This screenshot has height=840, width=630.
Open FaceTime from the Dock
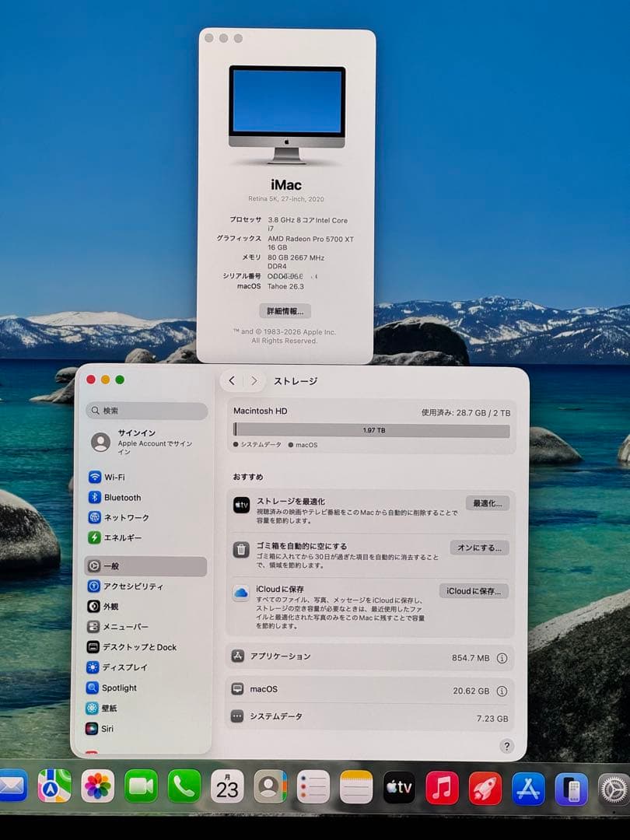click(141, 786)
